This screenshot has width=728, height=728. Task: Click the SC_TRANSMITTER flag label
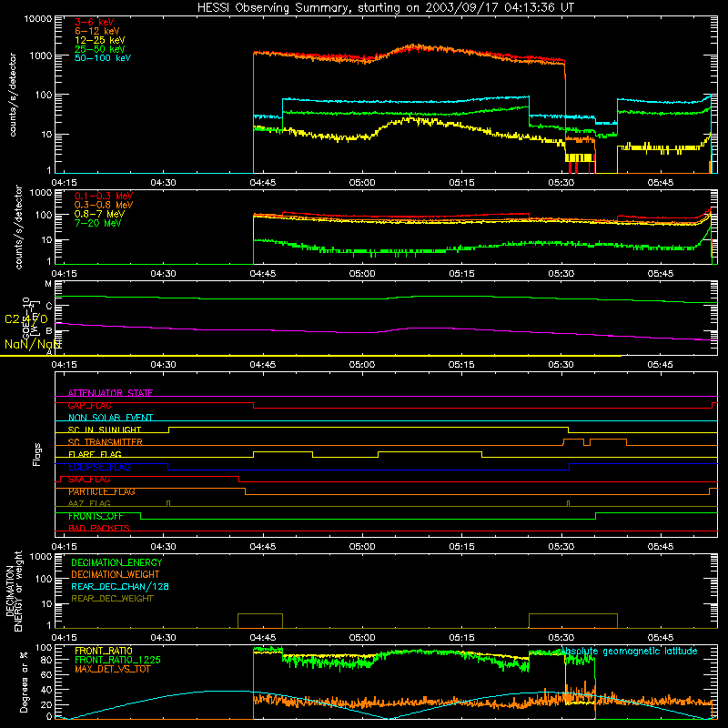coord(105,442)
